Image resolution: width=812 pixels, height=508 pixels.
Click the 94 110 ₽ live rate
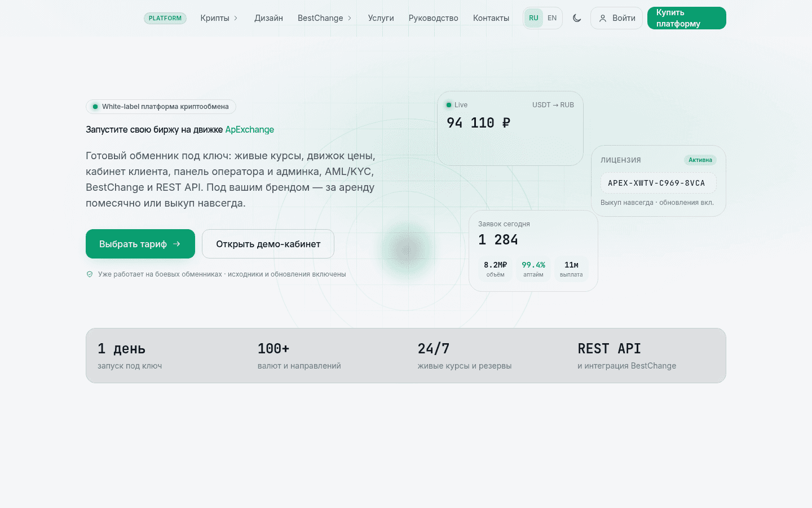point(479,123)
